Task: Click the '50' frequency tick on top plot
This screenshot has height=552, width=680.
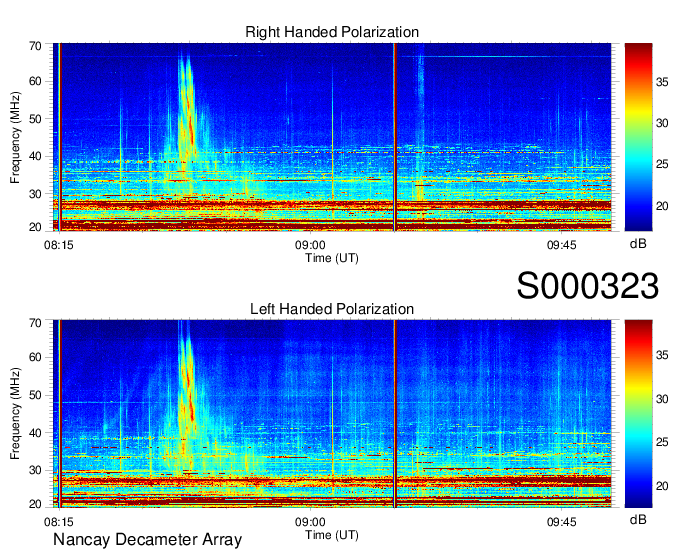Action: click(35, 119)
